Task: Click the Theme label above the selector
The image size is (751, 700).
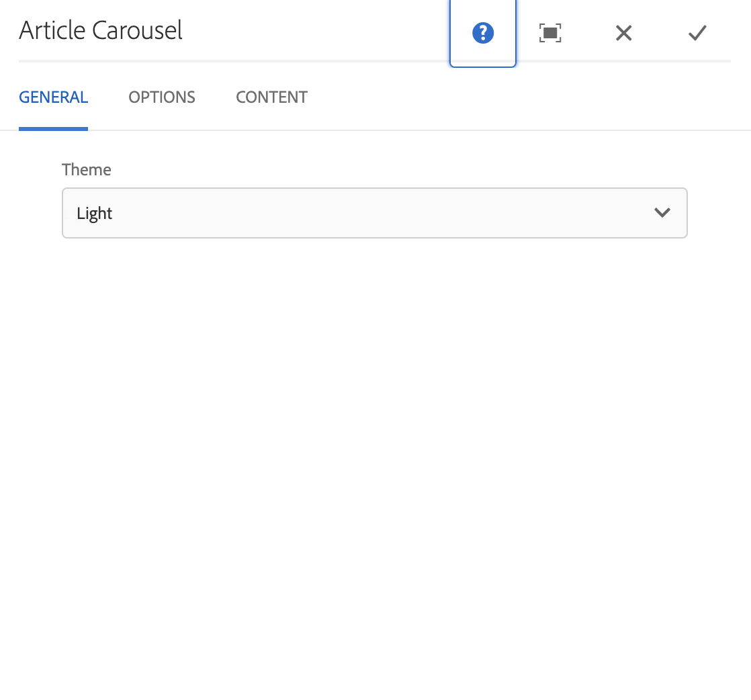Action: click(x=86, y=169)
